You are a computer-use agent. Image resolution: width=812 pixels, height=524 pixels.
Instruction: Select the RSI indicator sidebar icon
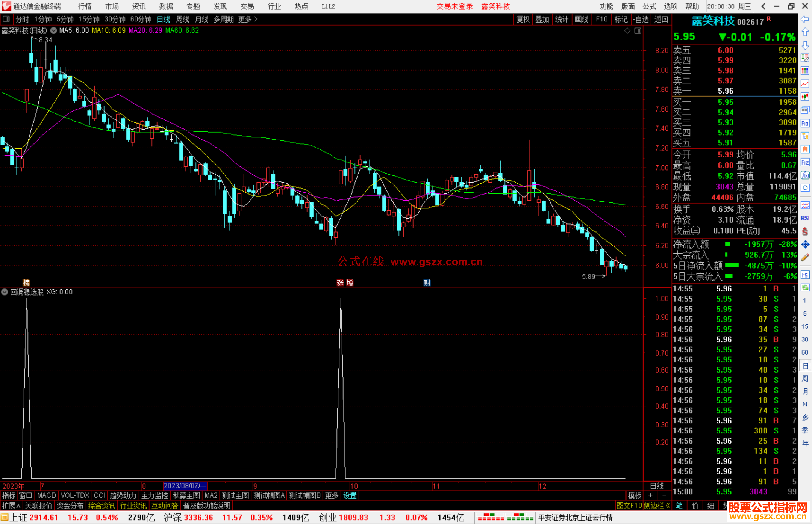click(805, 218)
